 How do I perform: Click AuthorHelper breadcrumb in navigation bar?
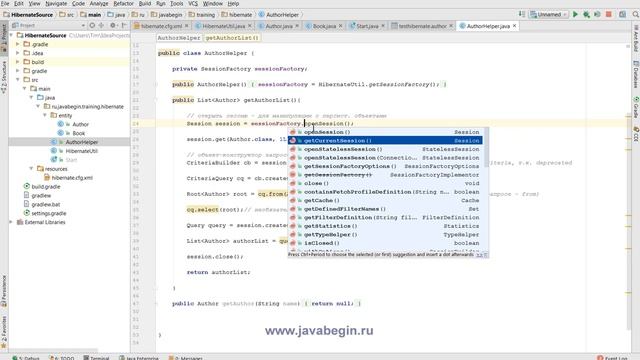tap(279, 15)
